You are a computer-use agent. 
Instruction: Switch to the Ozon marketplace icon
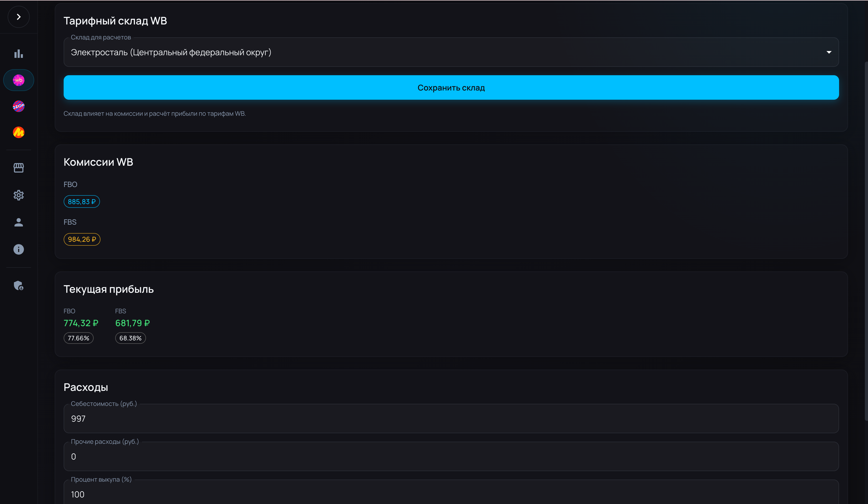pyautogui.click(x=19, y=107)
